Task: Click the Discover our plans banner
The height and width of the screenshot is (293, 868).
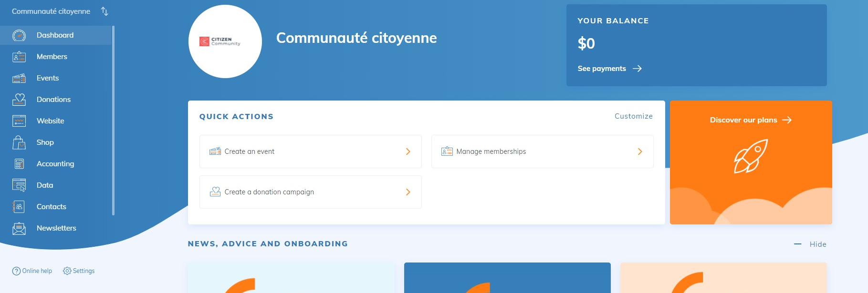Action: click(750, 120)
